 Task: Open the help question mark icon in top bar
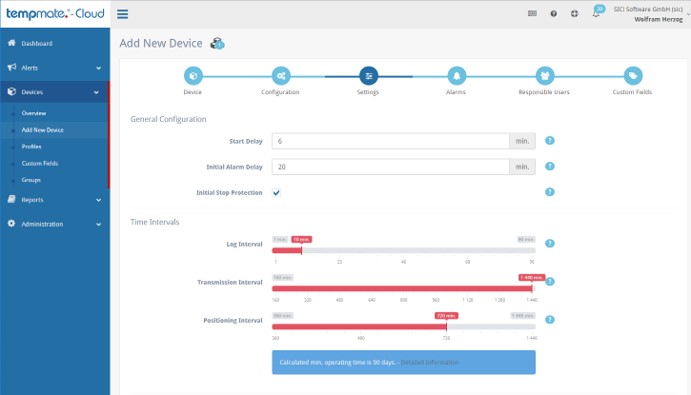click(554, 14)
